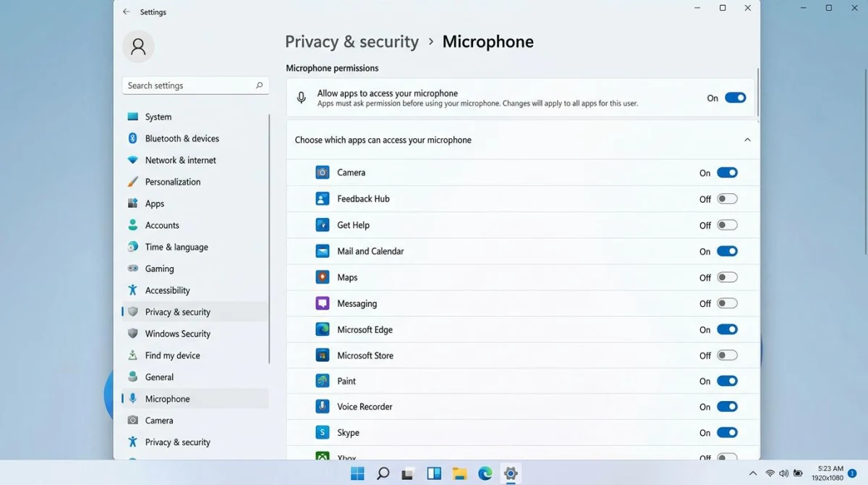Launch Microsoft Edge from the taskbar
Viewport: 868px width, 485px height.
click(485, 473)
